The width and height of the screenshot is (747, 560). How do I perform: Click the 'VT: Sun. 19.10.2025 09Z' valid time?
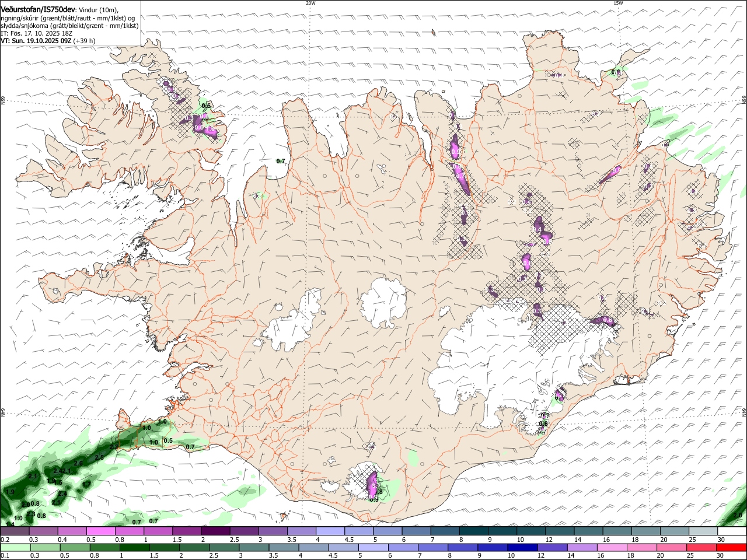[36, 41]
